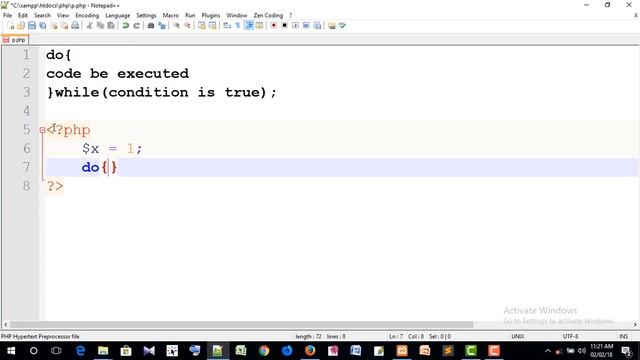Click the Paste toolbar icon
The width and height of the screenshot is (640, 360).
click(111, 26)
